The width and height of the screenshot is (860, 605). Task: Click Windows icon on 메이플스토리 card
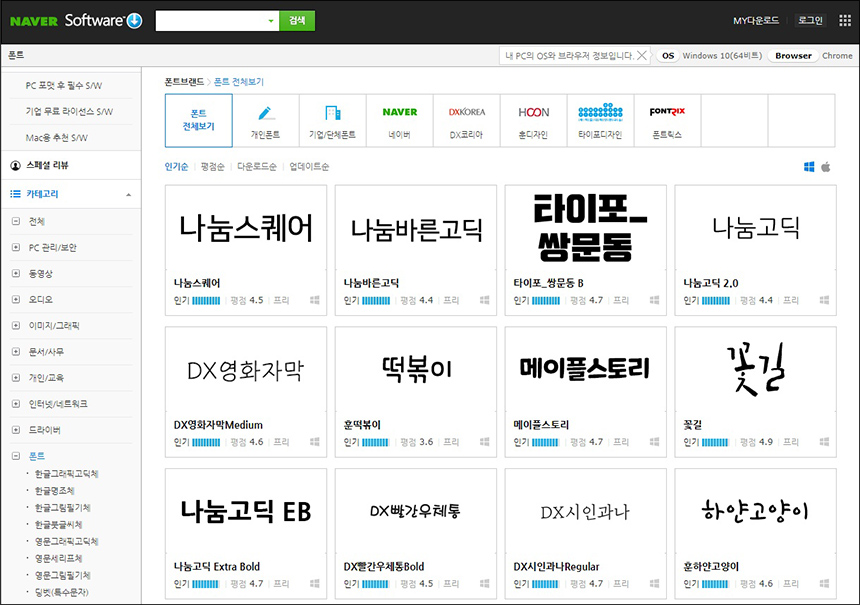point(654,442)
